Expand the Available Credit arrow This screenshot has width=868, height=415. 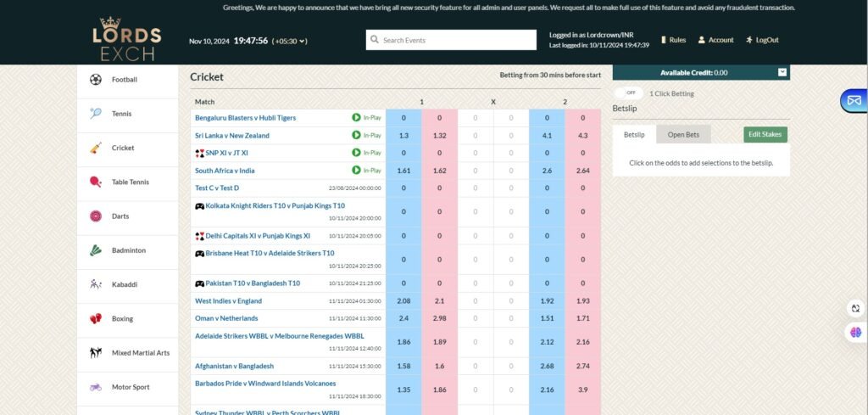click(782, 72)
